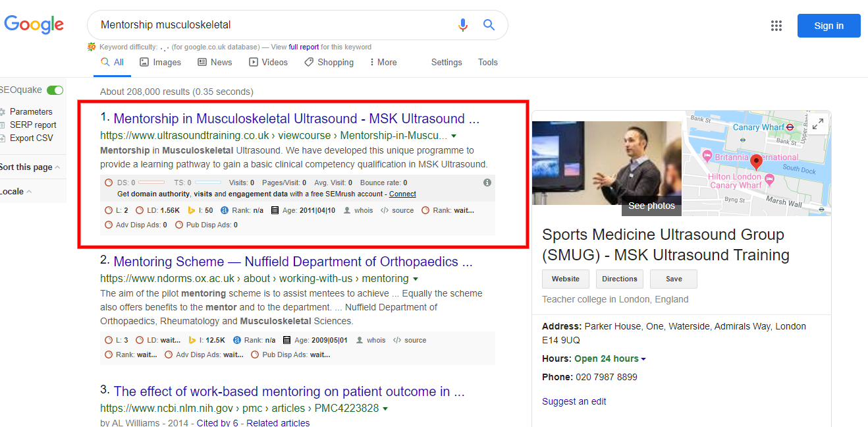The width and height of the screenshot is (868, 427).
Task: Click L: 2 parameter in first result
Action: pos(117,210)
